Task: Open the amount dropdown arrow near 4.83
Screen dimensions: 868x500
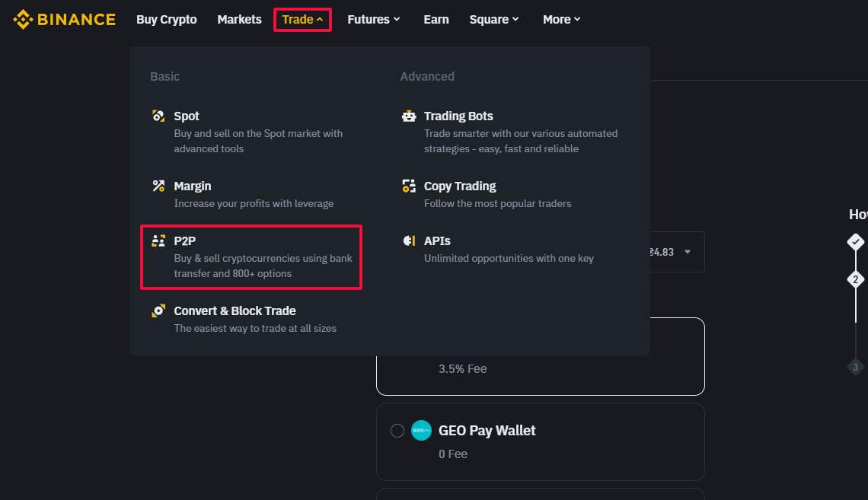Action: (x=688, y=252)
